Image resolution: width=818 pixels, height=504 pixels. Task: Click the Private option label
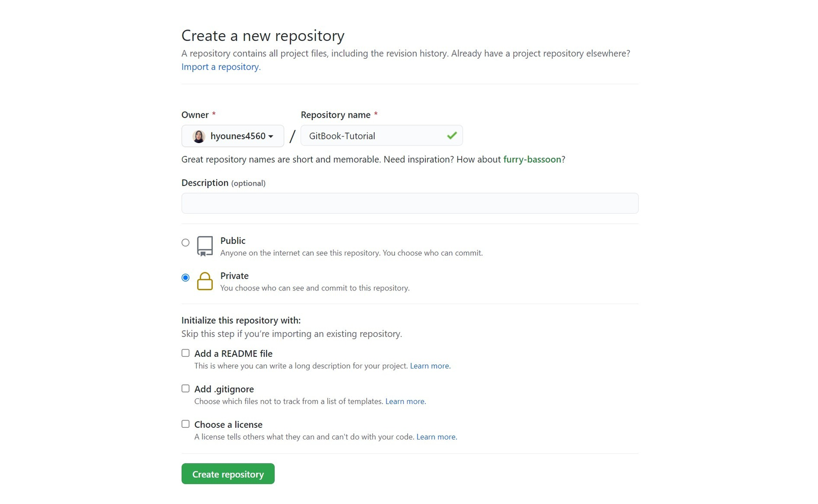coord(234,276)
